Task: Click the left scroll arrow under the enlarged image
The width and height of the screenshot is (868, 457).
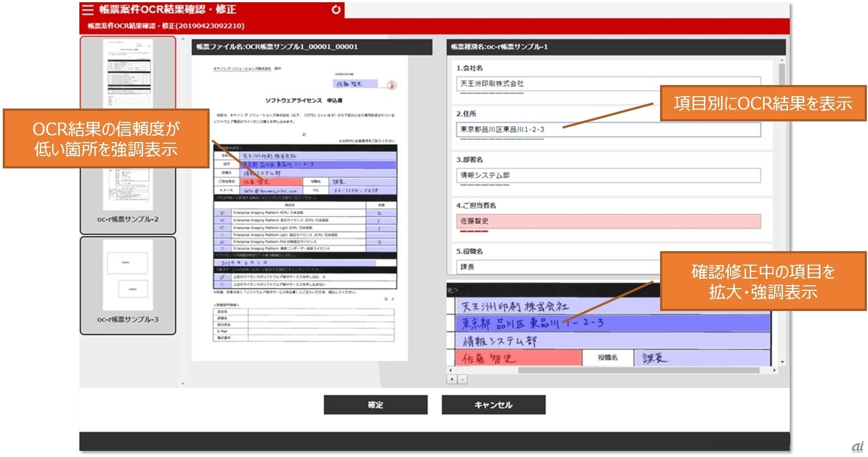Action: 450,370
